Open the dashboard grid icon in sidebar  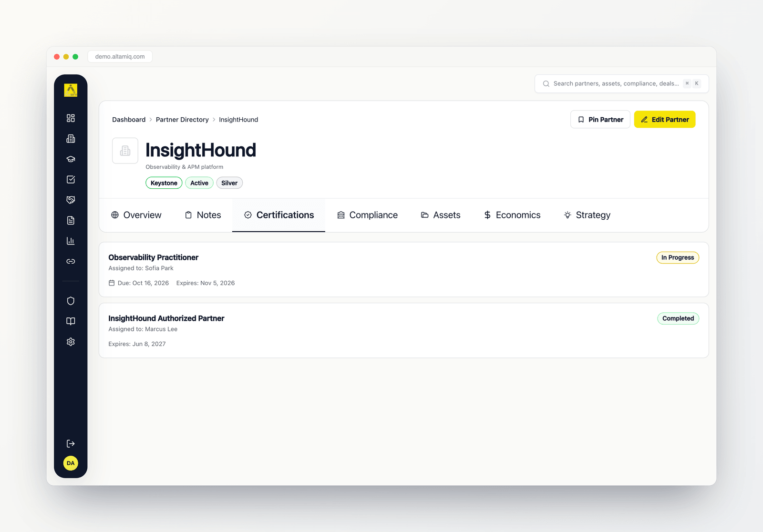71,118
